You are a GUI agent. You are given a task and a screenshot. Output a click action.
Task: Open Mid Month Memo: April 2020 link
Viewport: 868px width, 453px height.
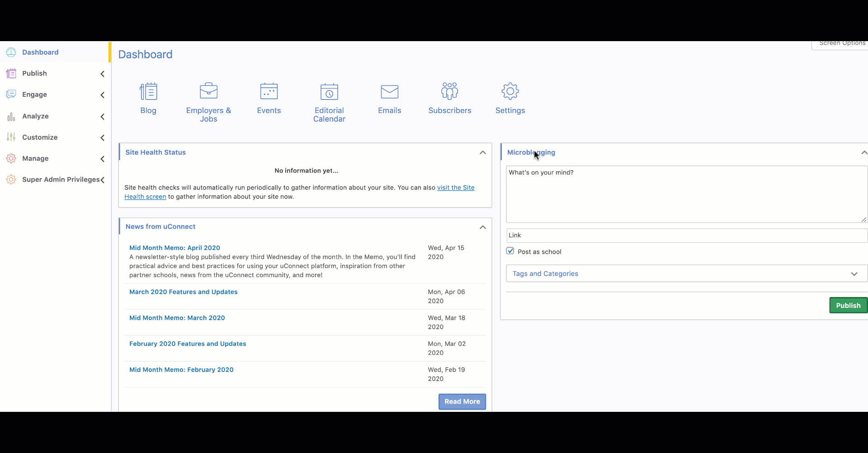tap(175, 248)
